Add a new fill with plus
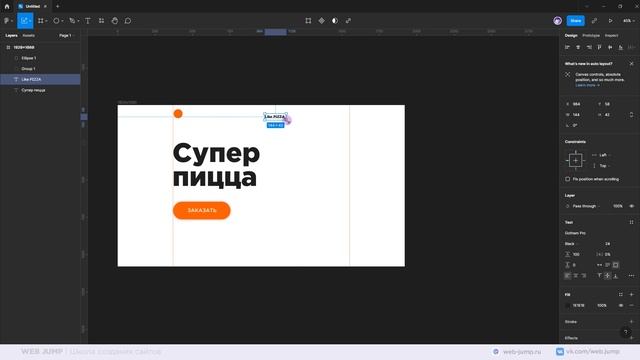 click(631, 294)
